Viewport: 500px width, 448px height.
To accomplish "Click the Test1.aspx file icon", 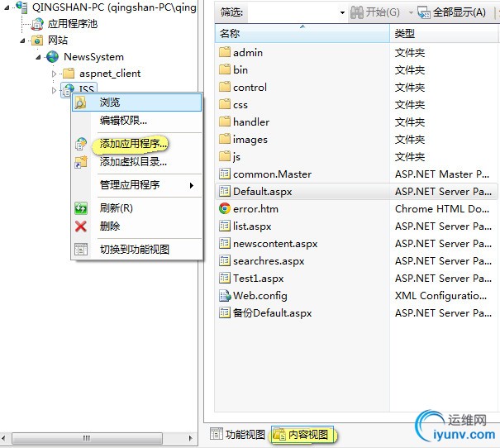I will pyautogui.click(x=225, y=278).
